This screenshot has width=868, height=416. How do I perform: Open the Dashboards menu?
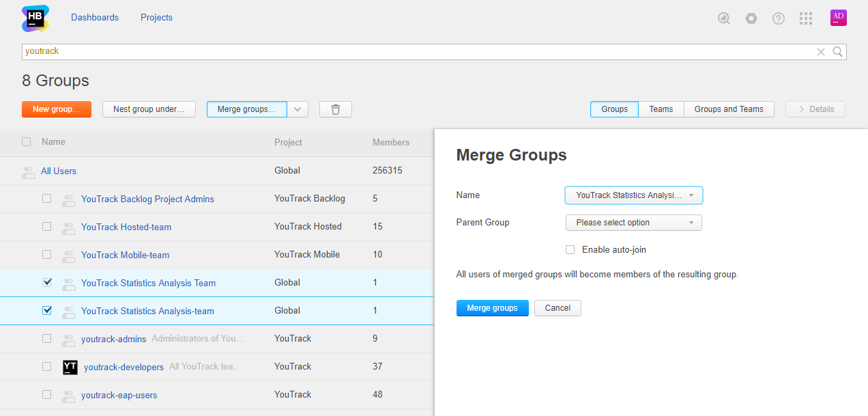(x=95, y=18)
